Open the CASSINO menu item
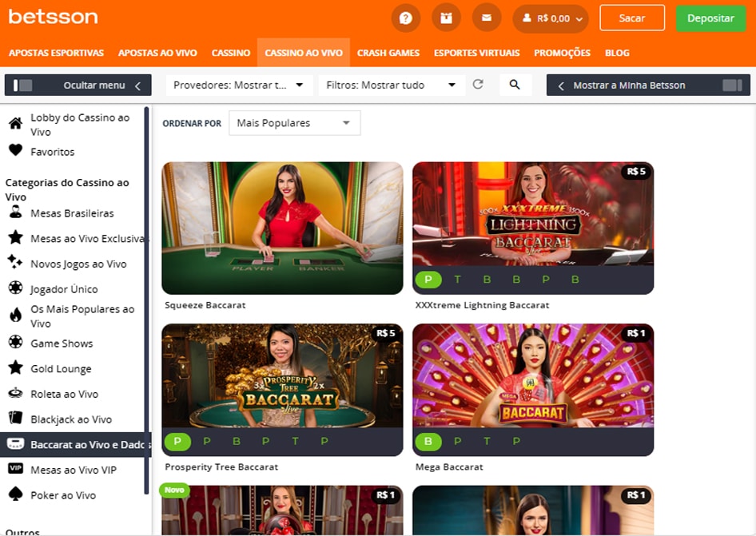This screenshot has width=756, height=536. (x=231, y=53)
